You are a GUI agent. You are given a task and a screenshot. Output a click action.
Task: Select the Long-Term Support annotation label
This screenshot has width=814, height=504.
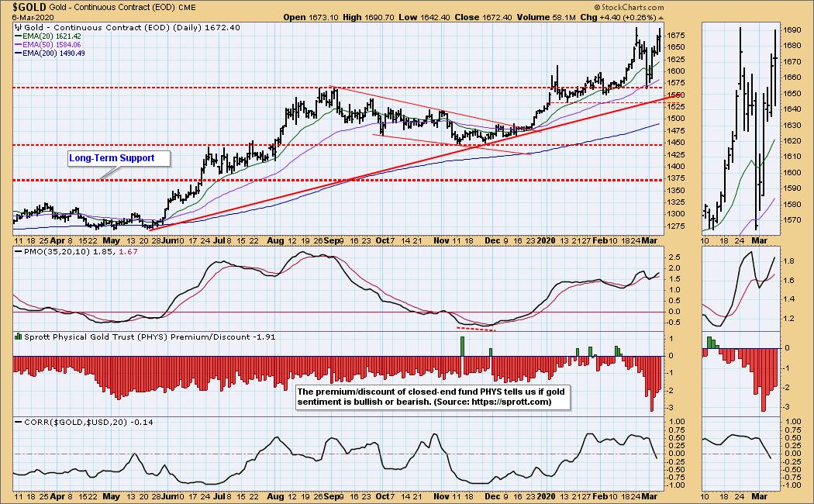click(119, 158)
